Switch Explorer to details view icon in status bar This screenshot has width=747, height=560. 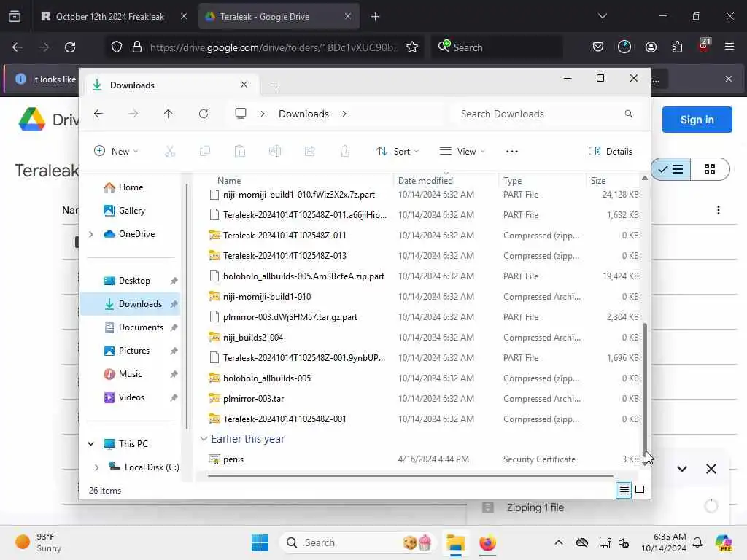coord(624,490)
